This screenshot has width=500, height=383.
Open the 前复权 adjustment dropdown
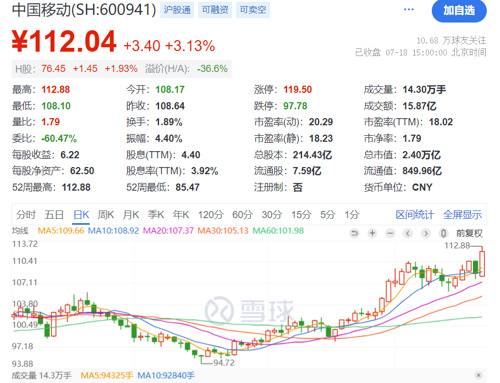(x=469, y=233)
